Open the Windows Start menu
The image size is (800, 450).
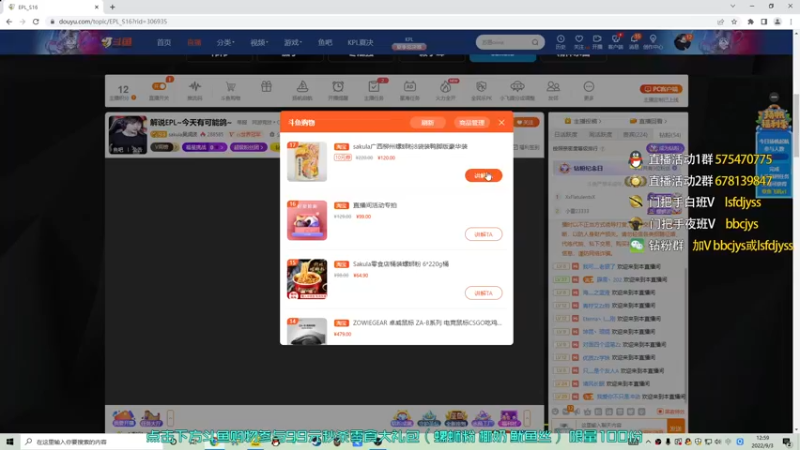(x=10, y=441)
